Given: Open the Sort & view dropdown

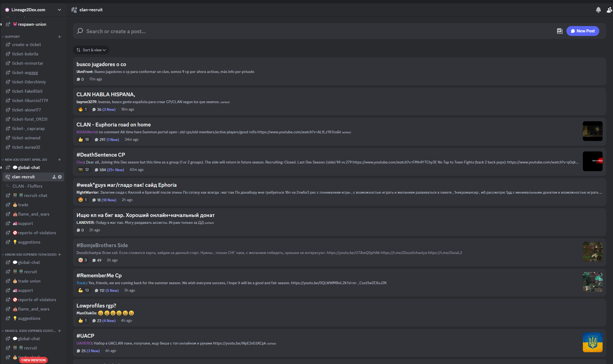Looking at the screenshot, I should pos(91,50).
